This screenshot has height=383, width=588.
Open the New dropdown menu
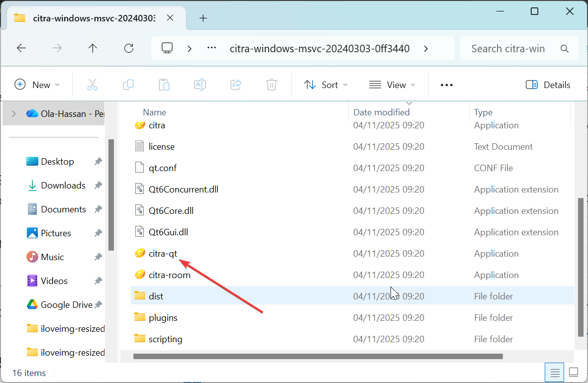pos(37,85)
